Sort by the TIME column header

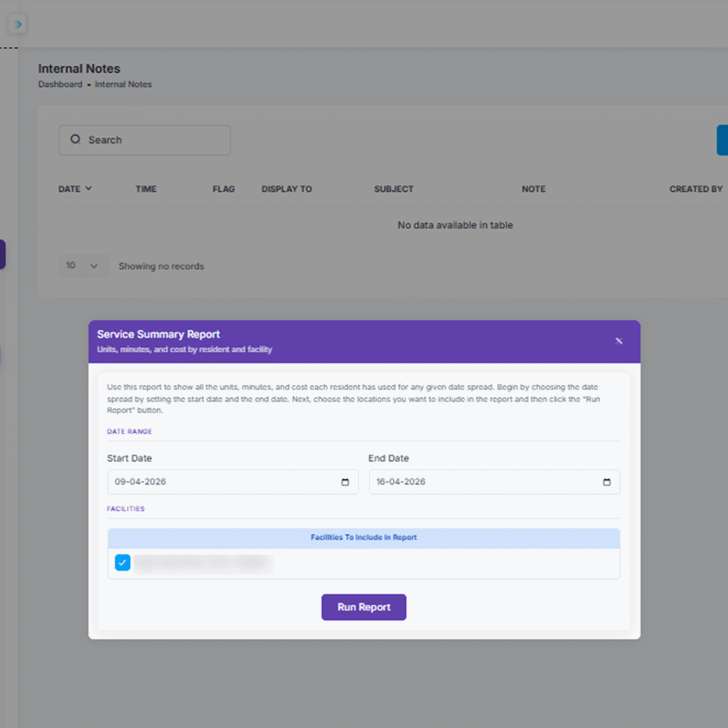pos(146,189)
